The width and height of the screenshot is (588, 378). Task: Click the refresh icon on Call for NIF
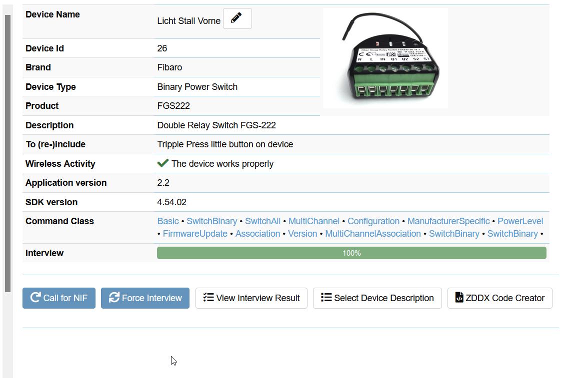coord(34,298)
